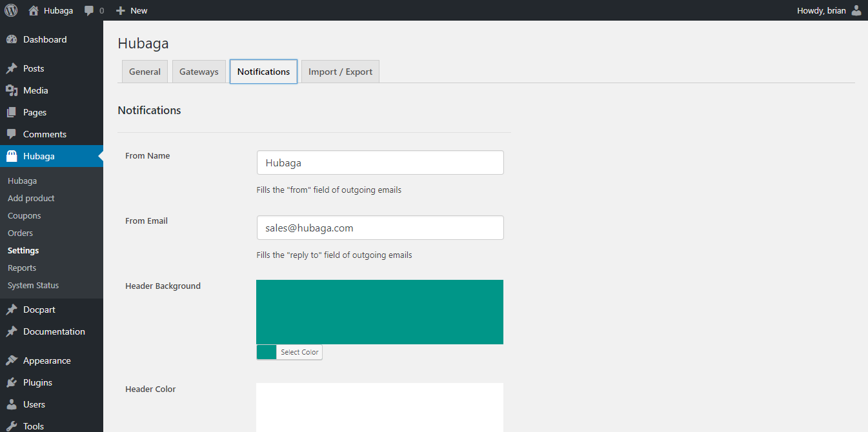Click the Tools wrench icon
The width and height of the screenshot is (868, 432).
(x=12, y=426)
